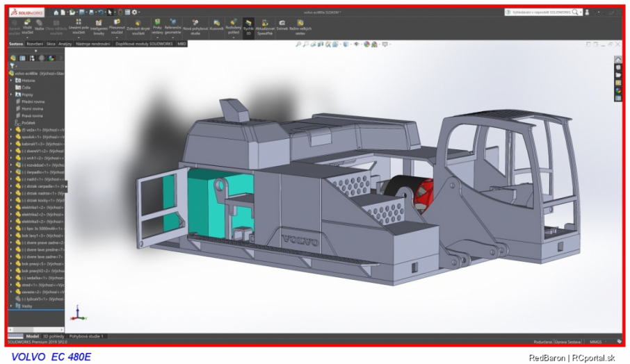This screenshot has height=364, width=630.
Task: Expand the Historie tree node
Action: coord(11,81)
